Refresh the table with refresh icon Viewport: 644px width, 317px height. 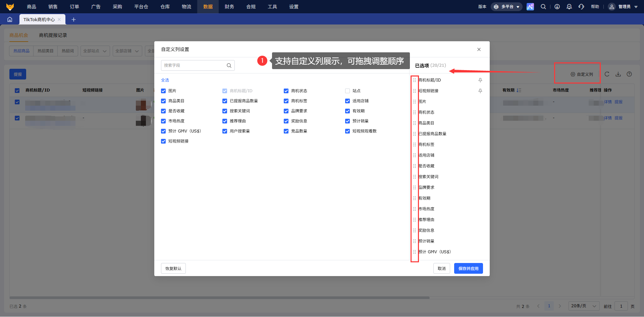607,74
